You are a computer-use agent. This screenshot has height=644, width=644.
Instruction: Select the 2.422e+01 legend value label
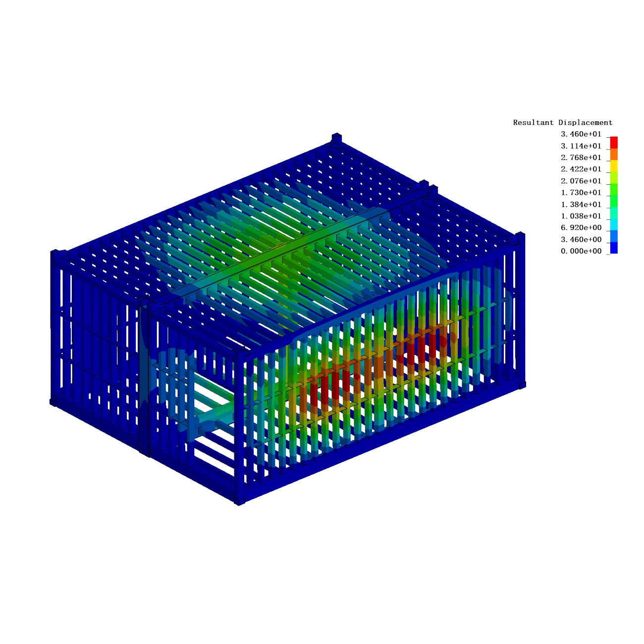tap(581, 169)
